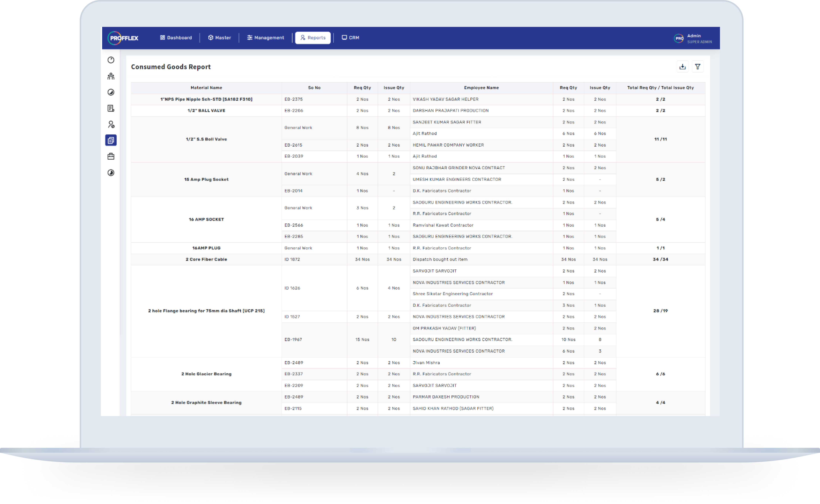Click the Admin Super Admin label
This screenshot has height=504, width=820.
coord(699,39)
